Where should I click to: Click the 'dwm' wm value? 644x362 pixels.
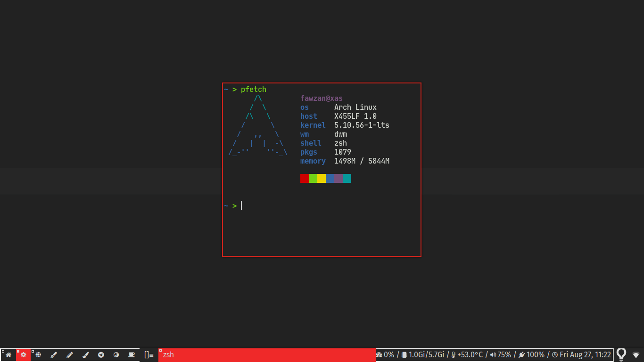(x=341, y=134)
